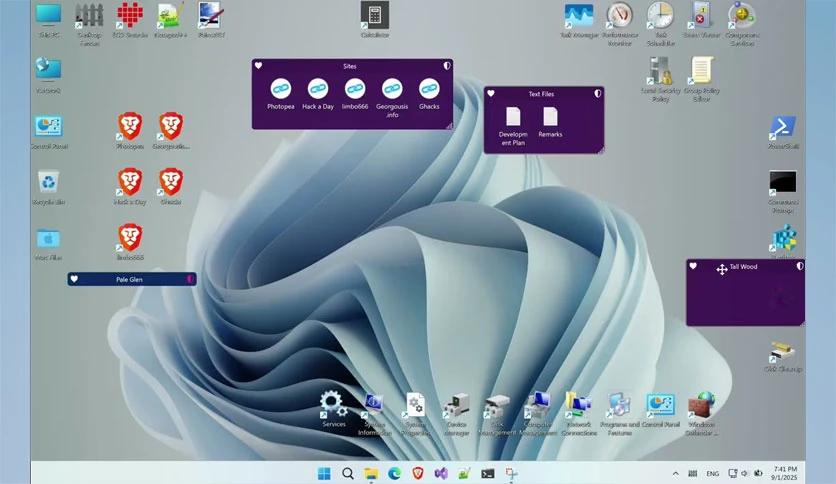Toggle the half-circle button on Tall Wood fence

800,265
